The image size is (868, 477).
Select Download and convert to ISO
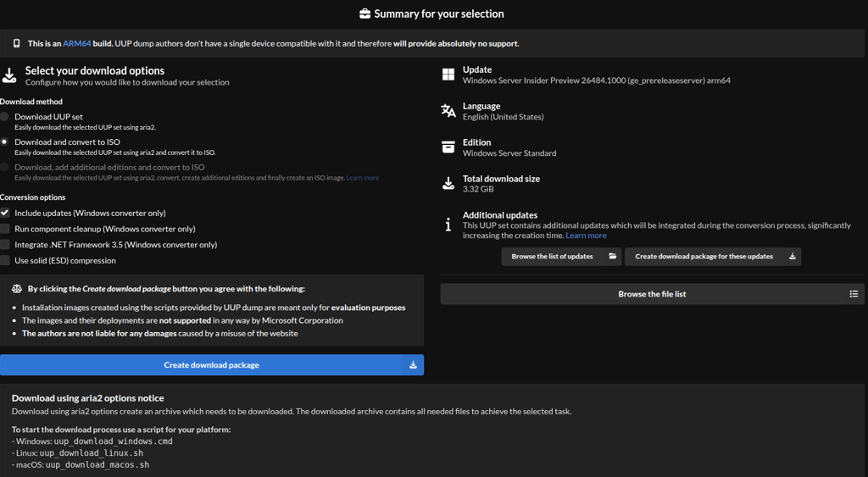coord(5,142)
